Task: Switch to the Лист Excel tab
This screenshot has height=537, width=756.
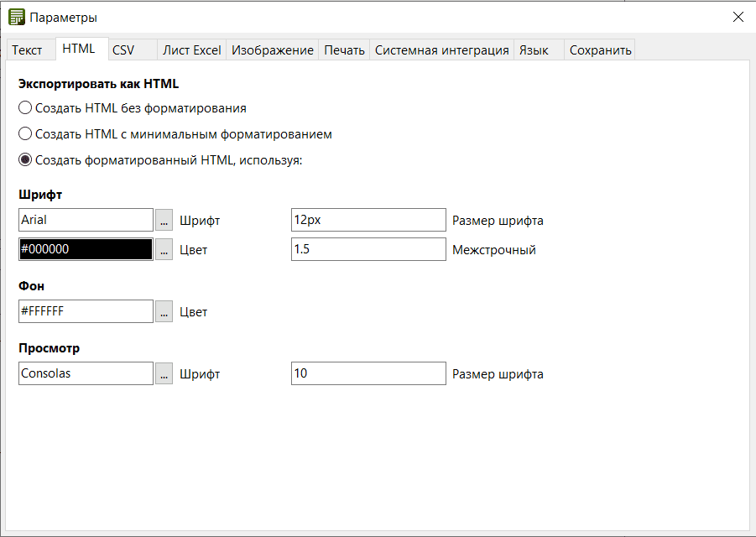Action: pos(191,50)
